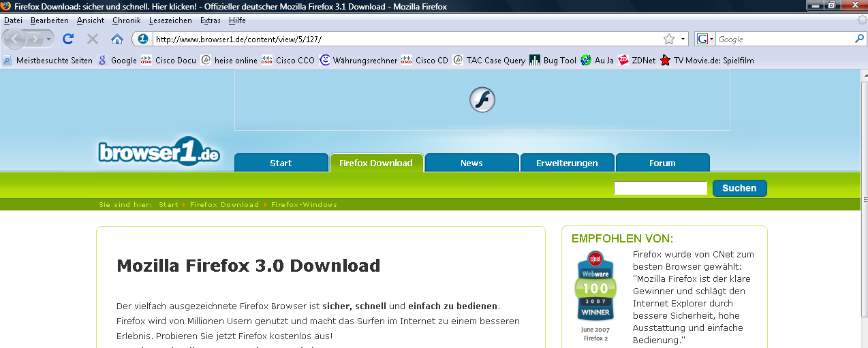Activate the Flash plugin placeholder icon
The width and height of the screenshot is (868, 348).
tap(482, 100)
